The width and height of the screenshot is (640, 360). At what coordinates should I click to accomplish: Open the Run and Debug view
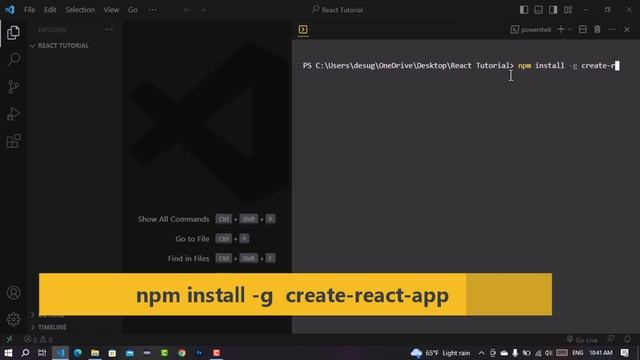(13, 114)
